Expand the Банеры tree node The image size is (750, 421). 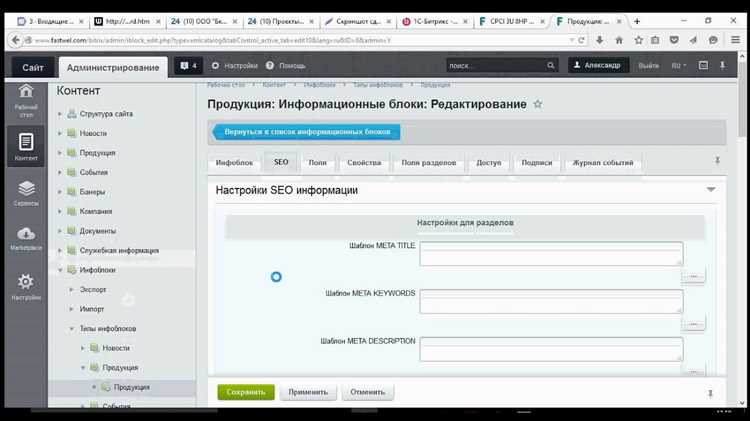click(60, 192)
